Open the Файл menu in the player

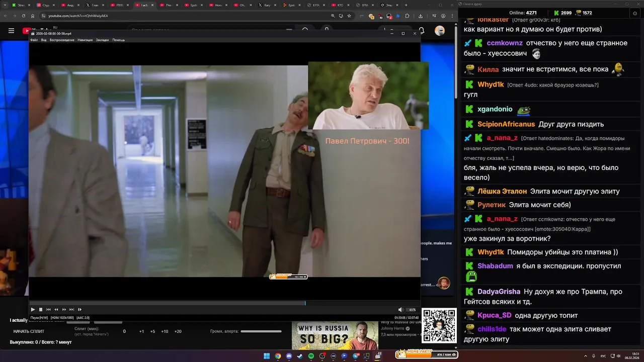coord(34,40)
